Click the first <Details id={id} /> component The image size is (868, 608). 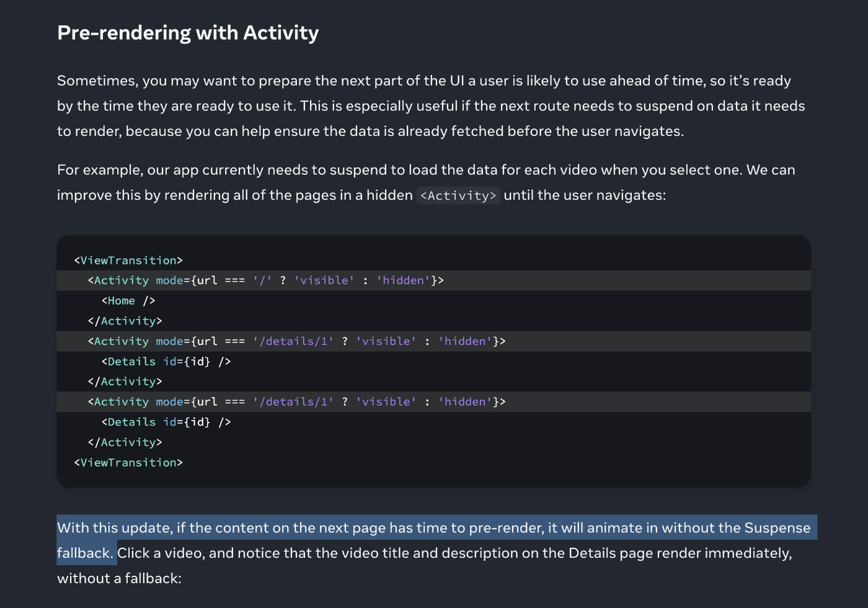click(165, 361)
